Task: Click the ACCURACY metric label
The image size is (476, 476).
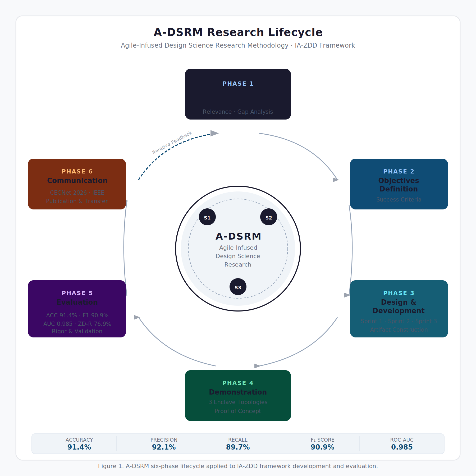Action: (79, 440)
